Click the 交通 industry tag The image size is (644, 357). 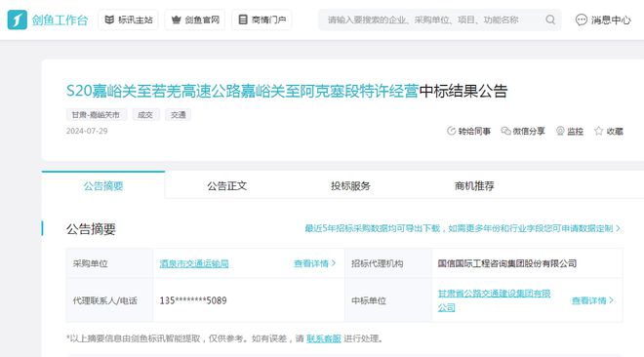pos(179,115)
